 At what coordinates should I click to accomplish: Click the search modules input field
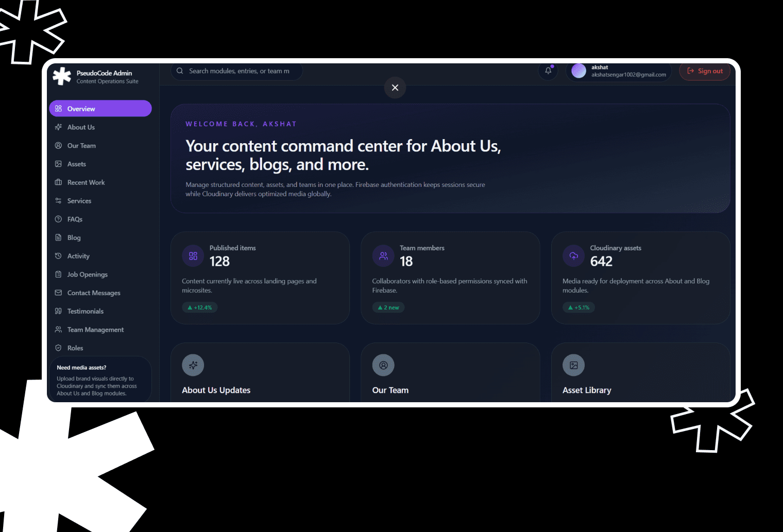(x=239, y=71)
